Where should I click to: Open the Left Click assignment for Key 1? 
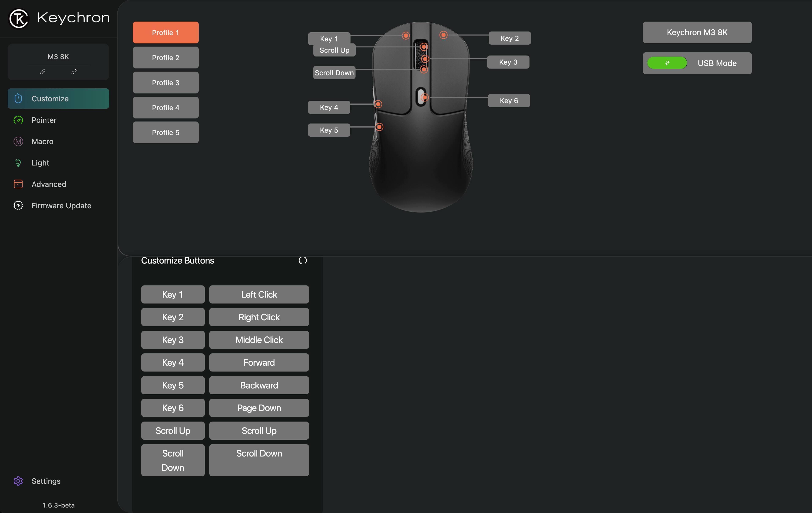[x=259, y=294]
